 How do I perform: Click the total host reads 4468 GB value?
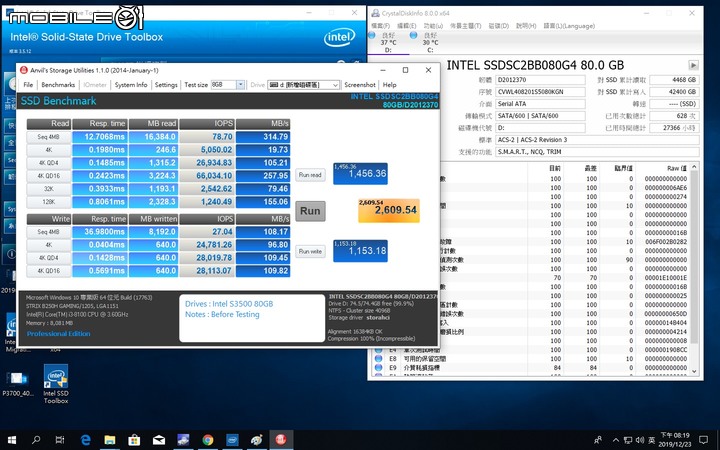coord(675,80)
